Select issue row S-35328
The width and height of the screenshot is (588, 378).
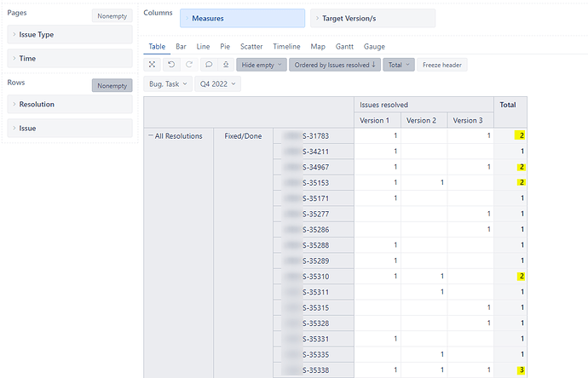(314, 324)
